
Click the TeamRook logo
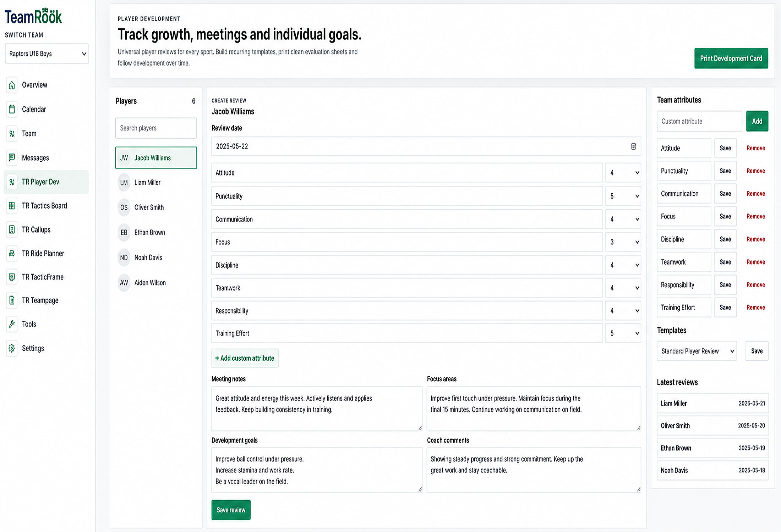click(x=33, y=16)
